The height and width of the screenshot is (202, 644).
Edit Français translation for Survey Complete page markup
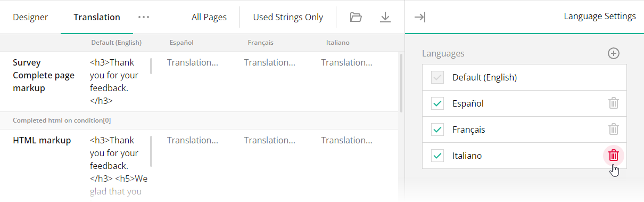pos(270,62)
